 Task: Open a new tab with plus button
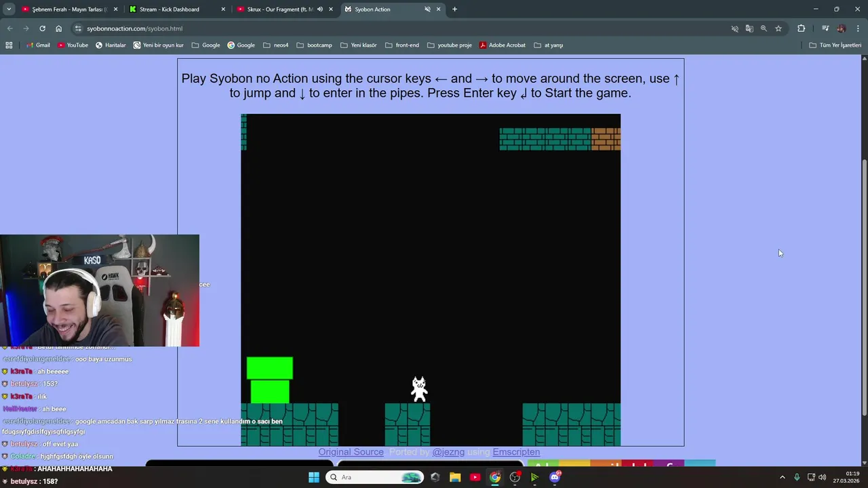(454, 9)
